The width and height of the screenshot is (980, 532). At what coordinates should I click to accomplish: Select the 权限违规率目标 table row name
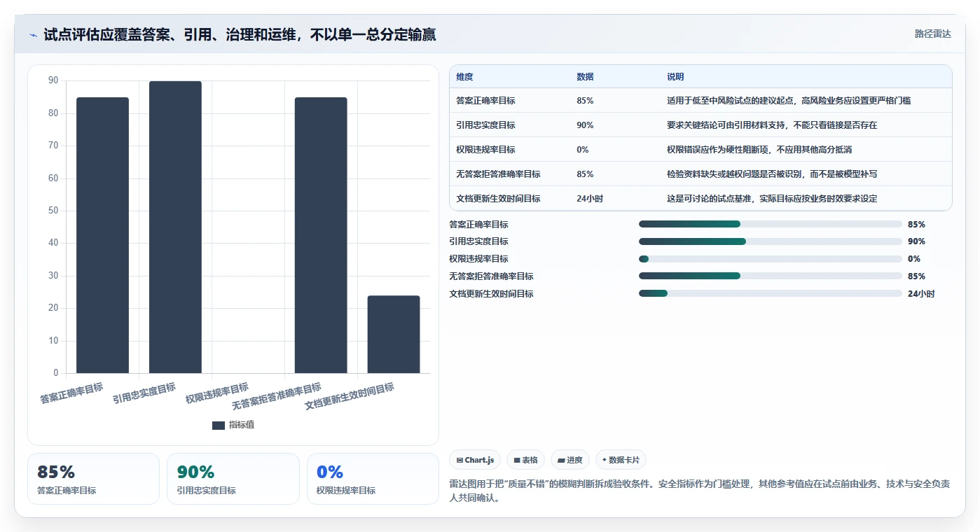point(485,150)
